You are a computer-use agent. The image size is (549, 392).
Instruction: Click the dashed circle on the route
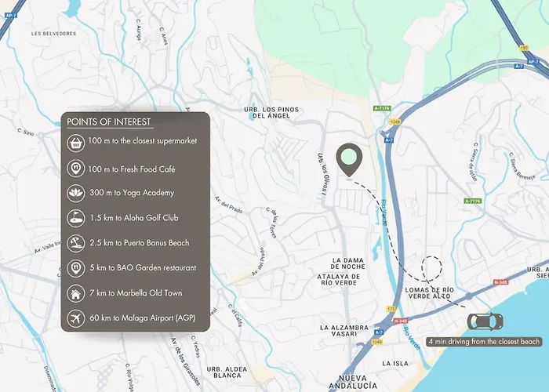[x=431, y=269]
